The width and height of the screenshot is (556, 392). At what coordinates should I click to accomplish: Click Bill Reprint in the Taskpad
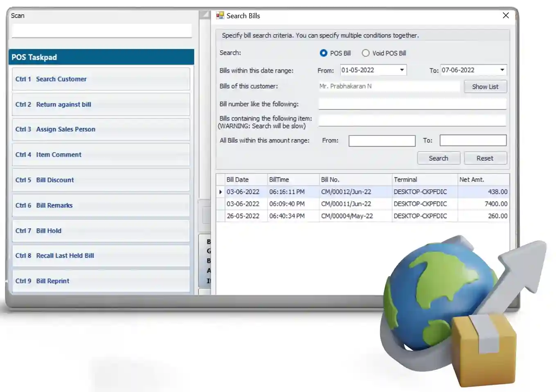click(101, 281)
